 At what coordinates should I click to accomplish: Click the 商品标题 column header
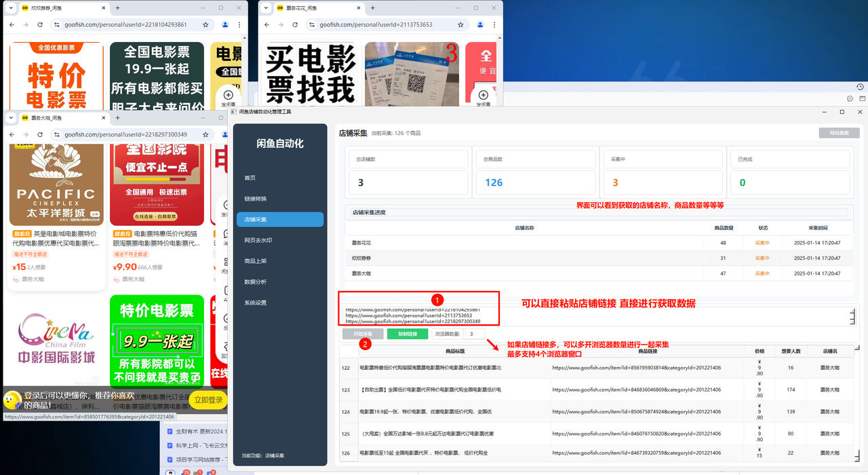click(x=454, y=351)
